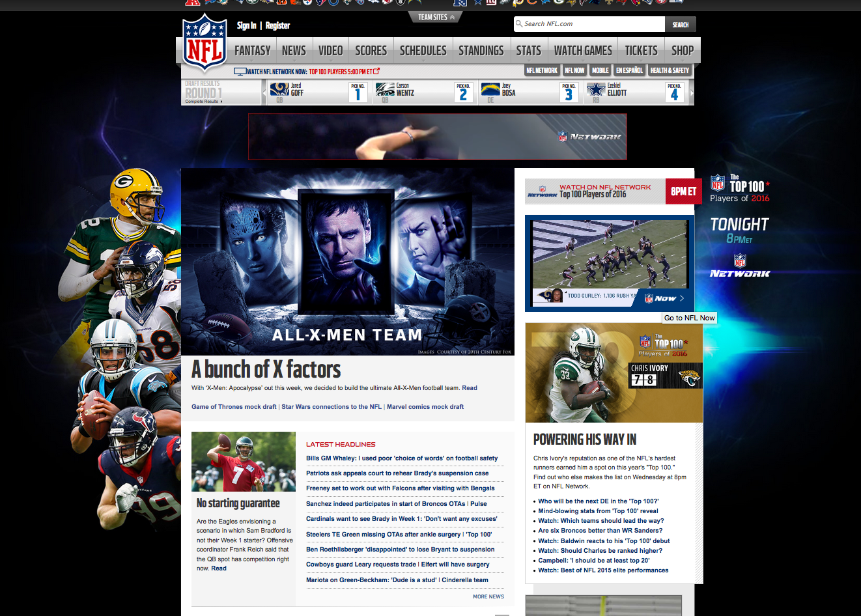Click the Pick No. 4 badge

click(674, 92)
